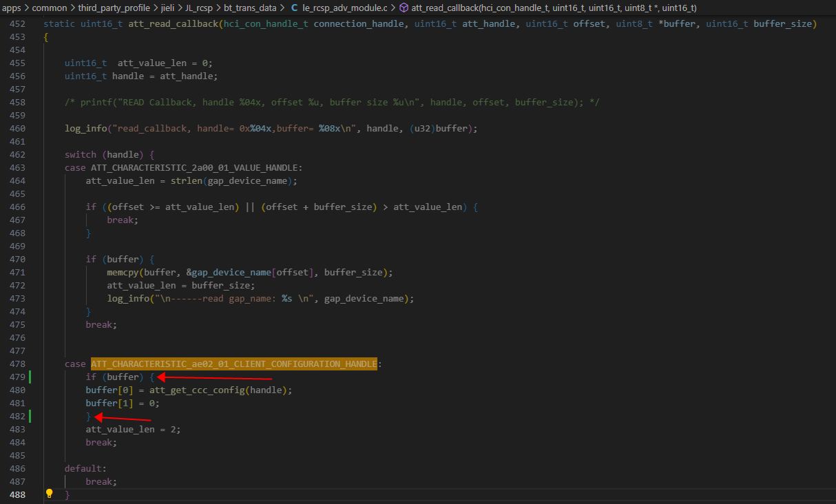The height and width of the screenshot is (504, 836).
Task: Select the JL_rcsp breadcrumb
Action: click(199, 8)
